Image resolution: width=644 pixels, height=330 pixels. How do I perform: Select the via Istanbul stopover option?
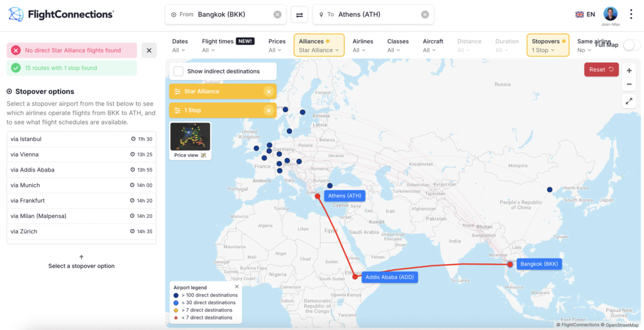tap(81, 139)
